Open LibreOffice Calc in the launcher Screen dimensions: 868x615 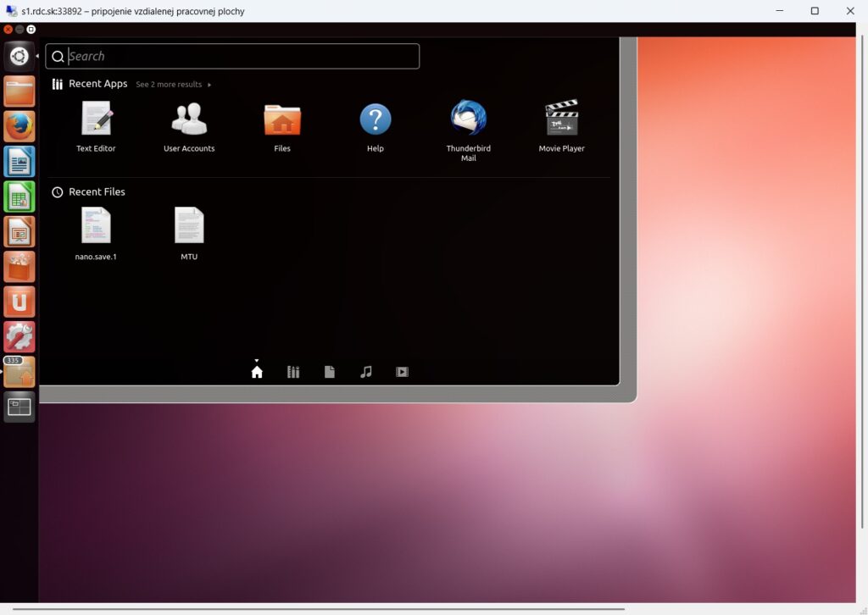pyautogui.click(x=19, y=197)
